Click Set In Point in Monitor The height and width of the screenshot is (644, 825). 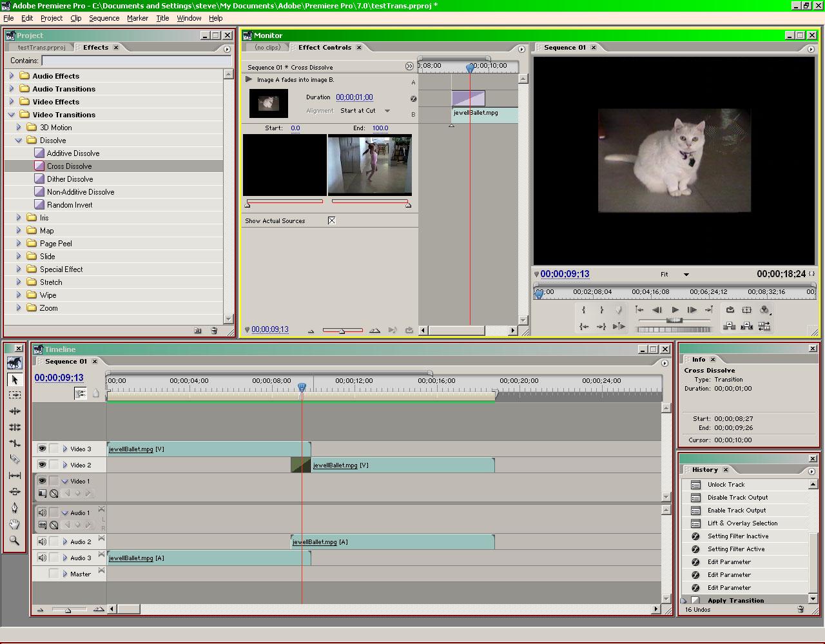tap(584, 310)
